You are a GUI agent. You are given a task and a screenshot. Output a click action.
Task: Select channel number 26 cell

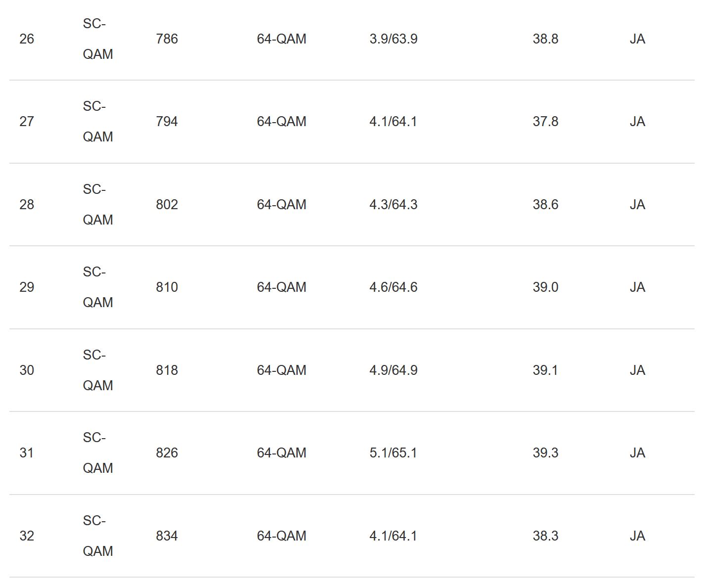(27, 39)
